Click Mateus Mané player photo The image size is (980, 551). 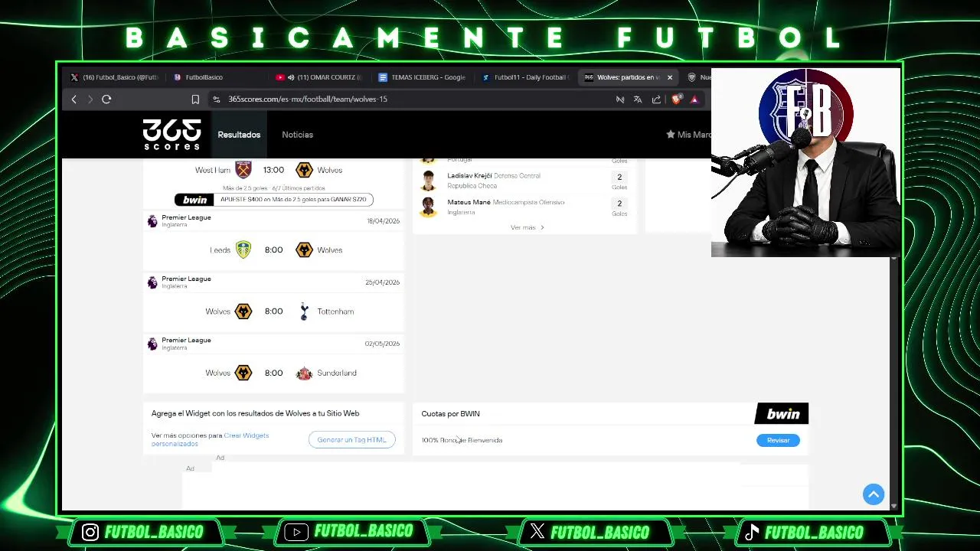429,207
